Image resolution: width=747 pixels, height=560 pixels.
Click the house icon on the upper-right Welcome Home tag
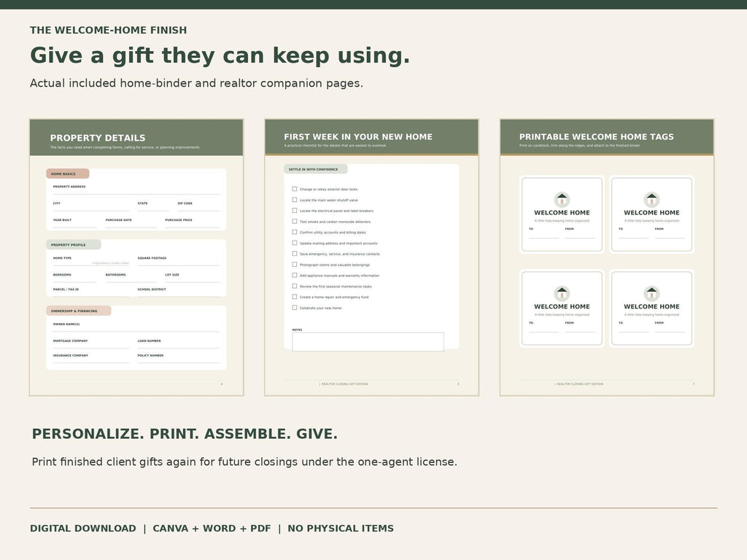(x=651, y=199)
